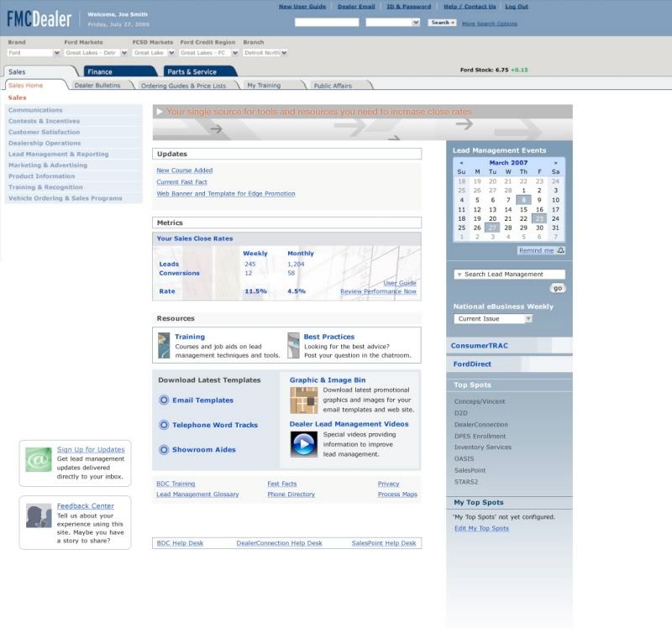Open the Graphic & Image Bin icon

(x=304, y=400)
